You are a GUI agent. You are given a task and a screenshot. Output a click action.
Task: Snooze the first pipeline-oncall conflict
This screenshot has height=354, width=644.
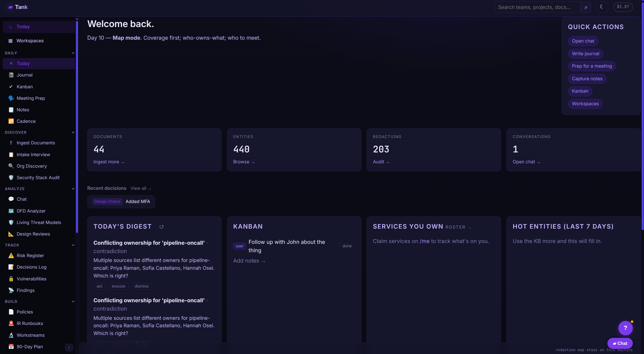(x=118, y=286)
